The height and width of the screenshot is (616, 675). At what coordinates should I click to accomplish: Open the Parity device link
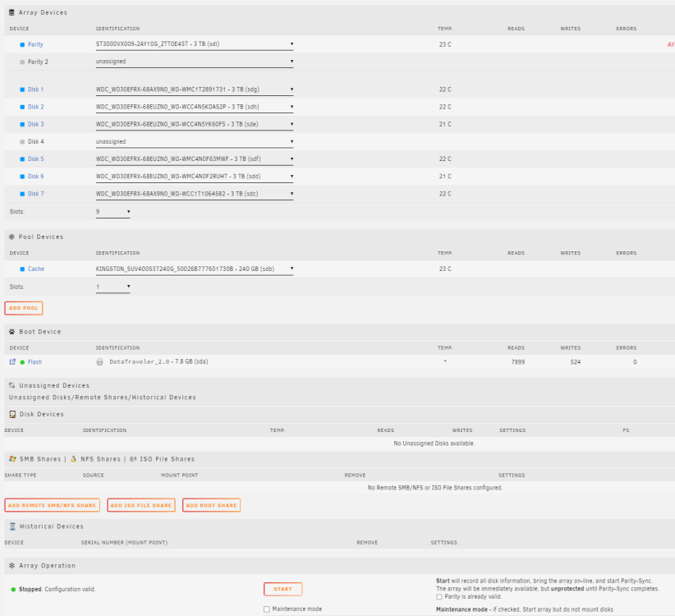pyautogui.click(x=35, y=45)
